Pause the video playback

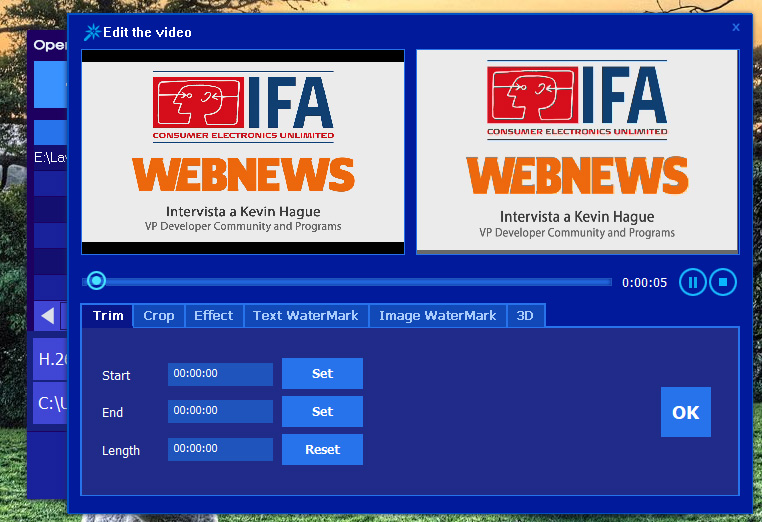(692, 282)
